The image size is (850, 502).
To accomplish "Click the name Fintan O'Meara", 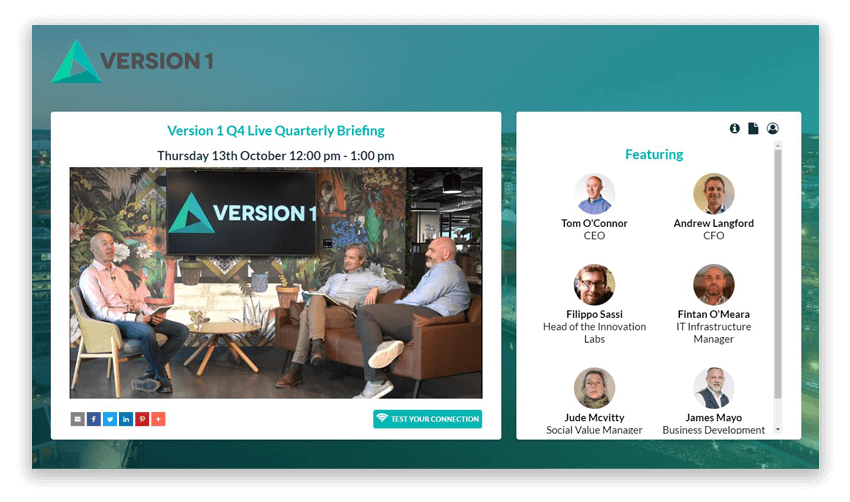I will coord(713,314).
